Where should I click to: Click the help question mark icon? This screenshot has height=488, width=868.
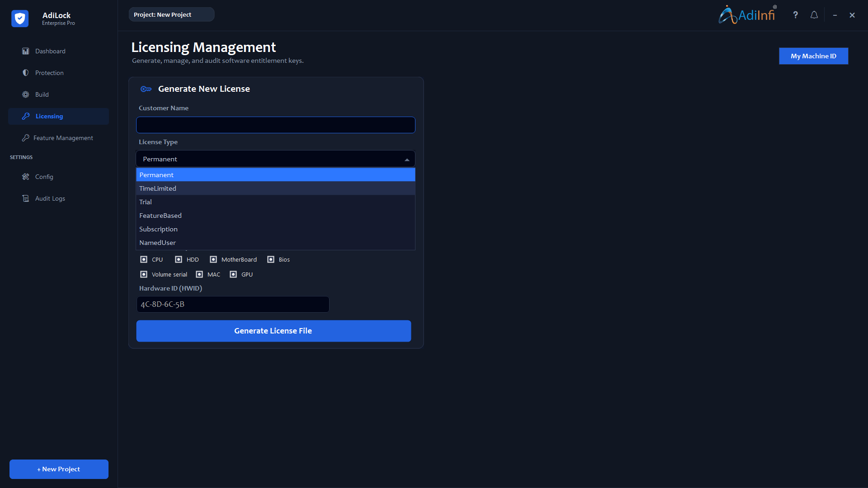pos(796,15)
